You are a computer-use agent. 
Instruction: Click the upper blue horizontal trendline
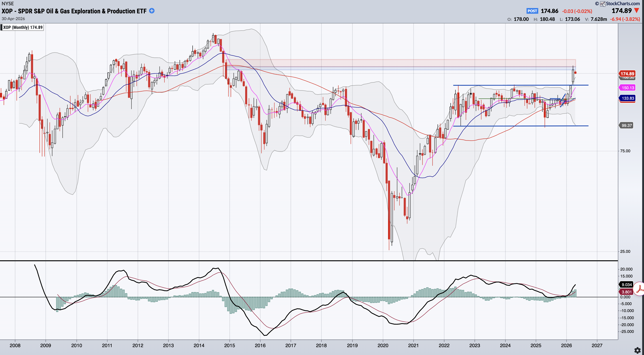[500, 85]
